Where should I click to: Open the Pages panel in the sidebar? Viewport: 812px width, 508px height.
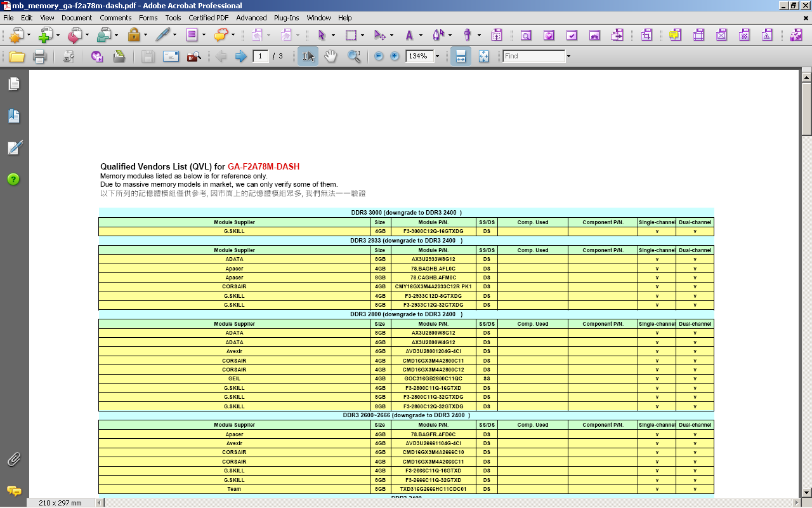click(x=14, y=84)
